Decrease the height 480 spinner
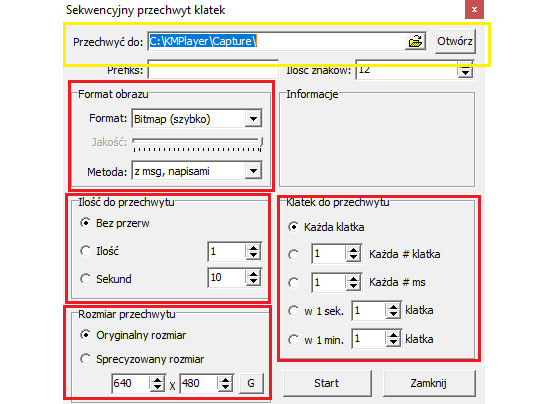This screenshot has height=404, width=540. click(x=225, y=387)
